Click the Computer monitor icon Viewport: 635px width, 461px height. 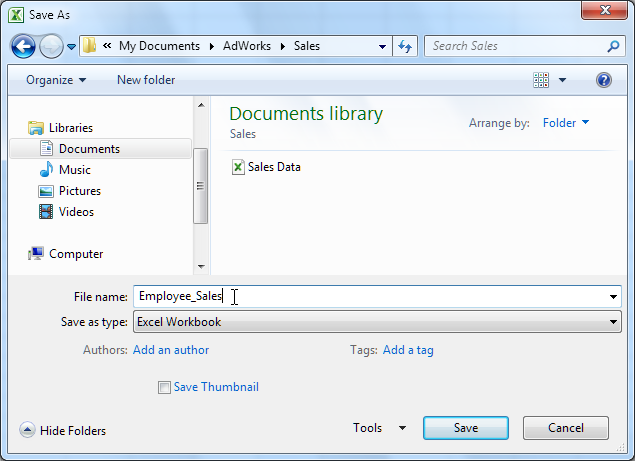36,254
